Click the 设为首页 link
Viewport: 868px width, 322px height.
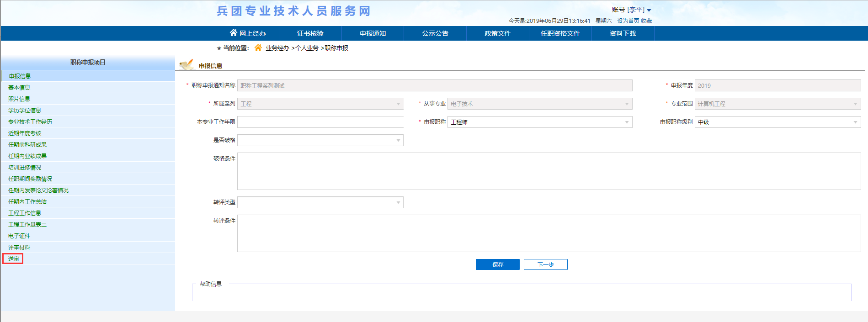click(628, 21)
